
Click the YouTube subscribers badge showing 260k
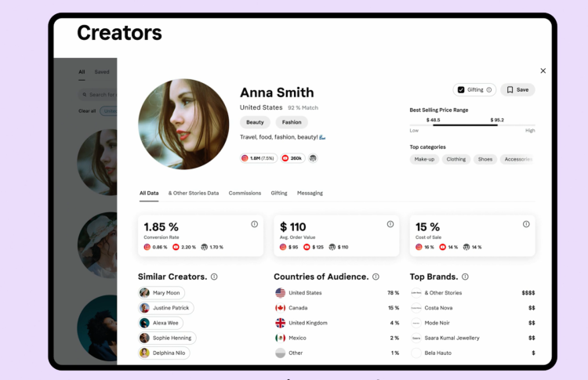click(292, 158)
